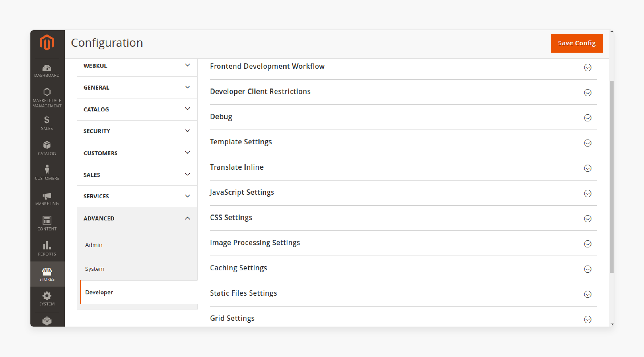Viewport: 644px width, 357px height.
Task: Expand Template Settings circle arrow
Action: (x=588, y=143)
